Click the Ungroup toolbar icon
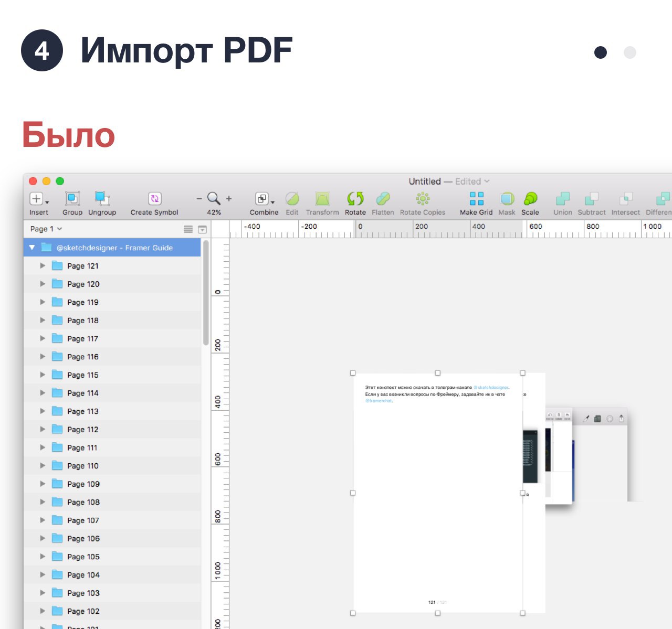 coord(102,198)
